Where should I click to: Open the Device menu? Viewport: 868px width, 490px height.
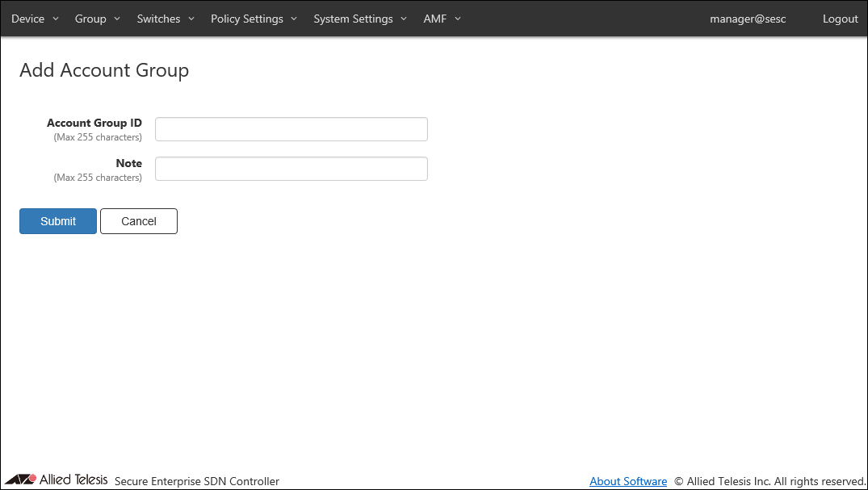pyautogui.click(x=28, y=19)
